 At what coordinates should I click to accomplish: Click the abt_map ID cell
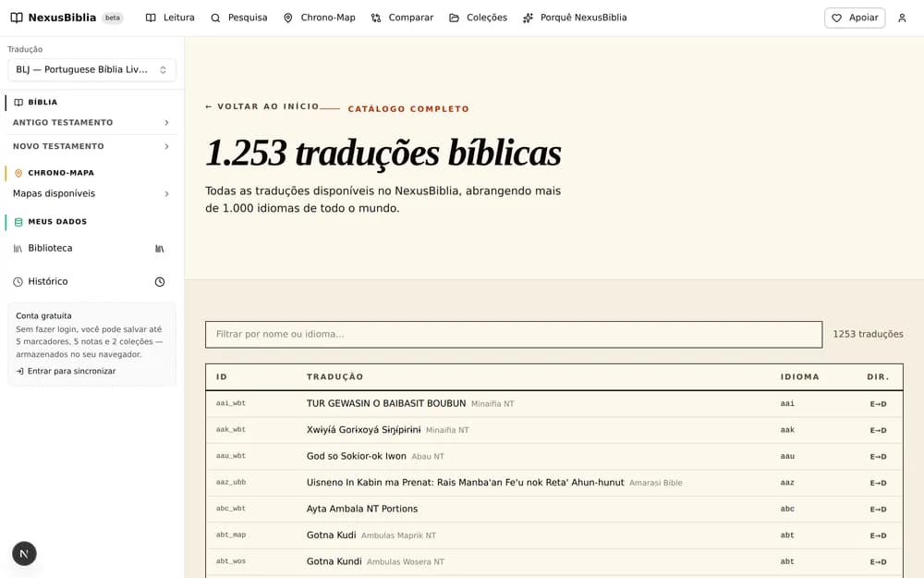point(230,535)
